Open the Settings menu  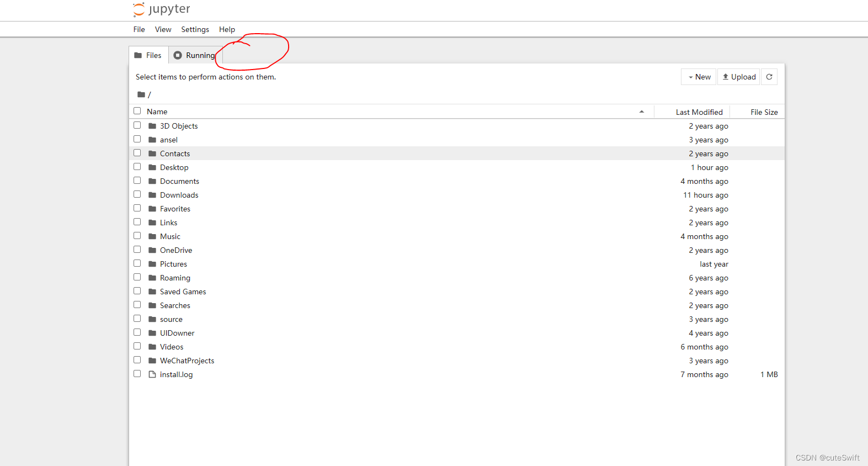(x=195, y=29)
